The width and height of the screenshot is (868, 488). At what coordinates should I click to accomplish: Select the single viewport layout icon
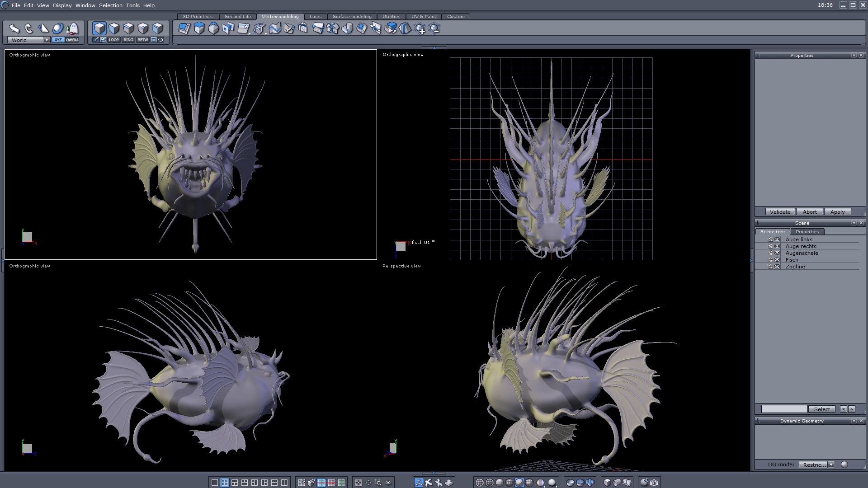coord(215,483)
